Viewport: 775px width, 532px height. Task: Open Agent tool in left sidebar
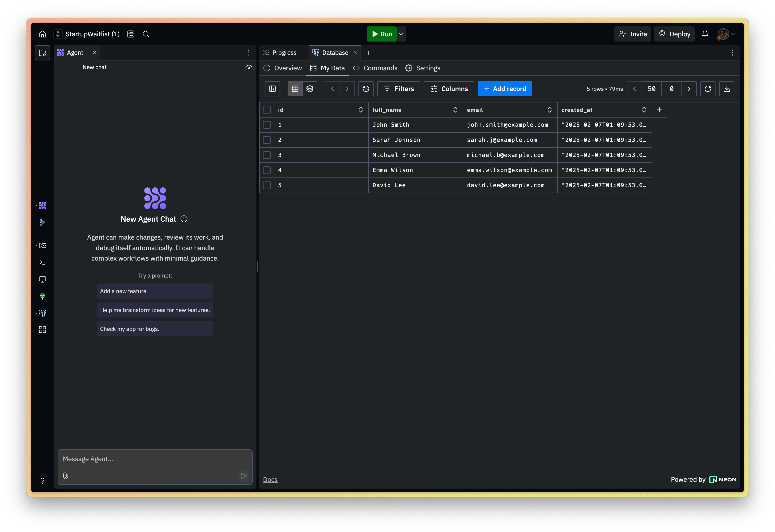[x=42, y=205]
